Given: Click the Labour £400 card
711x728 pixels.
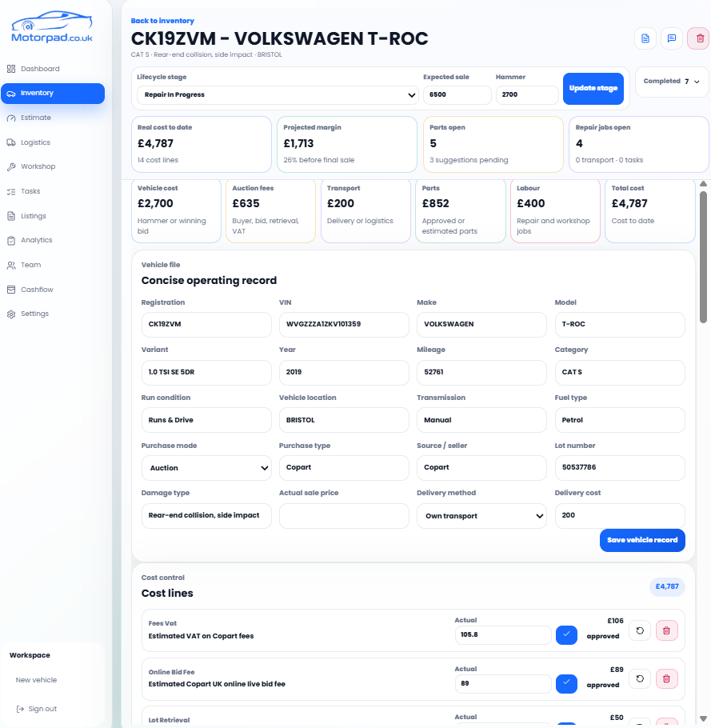Looking at the screenshot, I should click(555, 210).
